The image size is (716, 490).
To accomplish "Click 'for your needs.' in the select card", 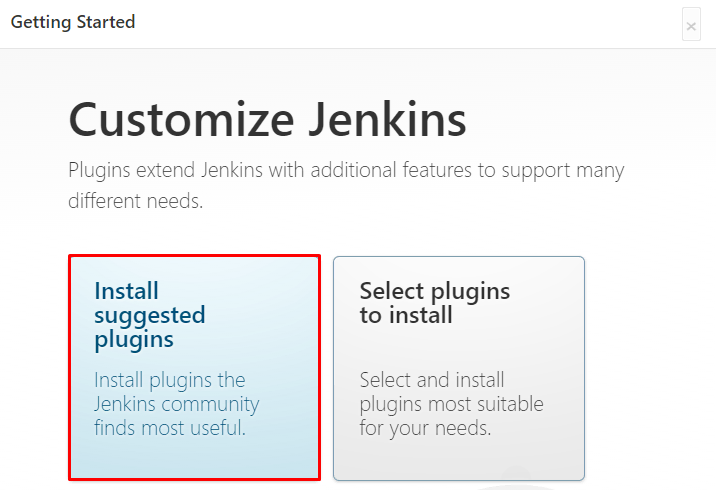I will pos(425,429).
